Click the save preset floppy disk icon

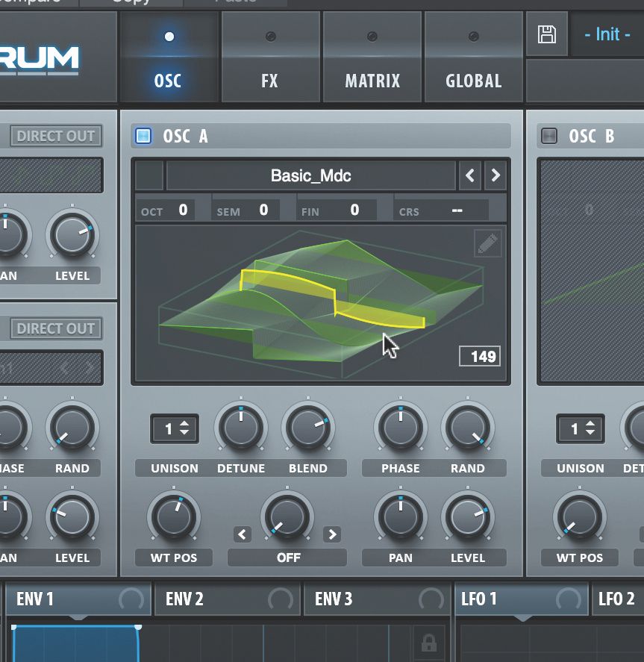point(547,34)
